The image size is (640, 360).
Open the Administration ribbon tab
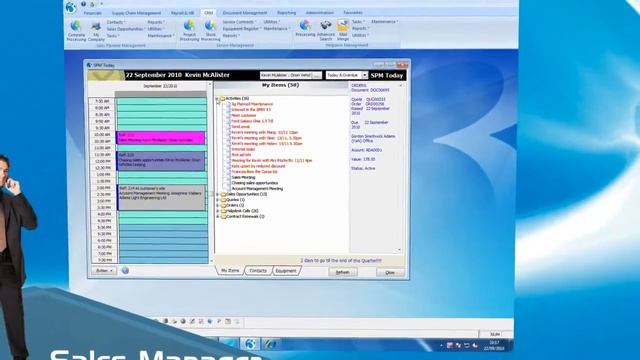[x=320, y=13]
